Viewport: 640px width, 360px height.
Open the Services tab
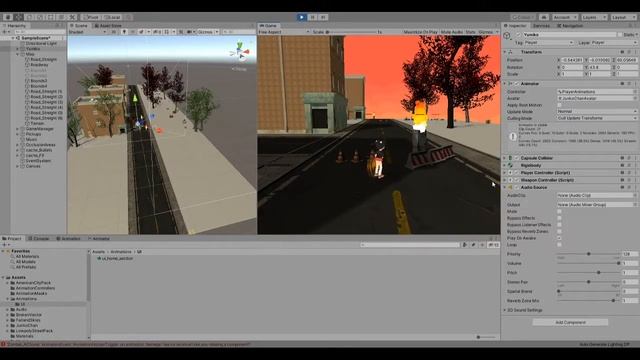coord(541,25)
